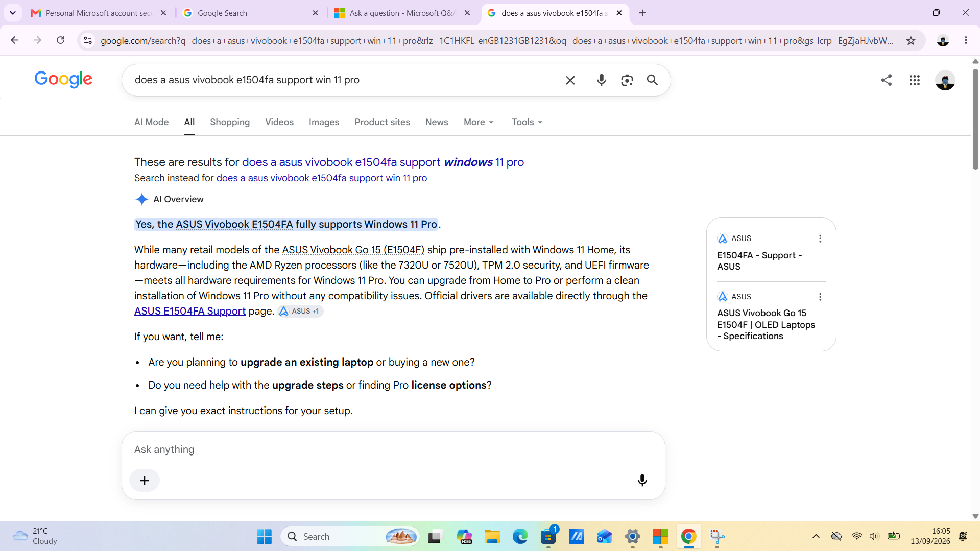The height and width of the screenshot is (551, 980).
Task: Open options for E1504FA Support source
Action: (820, 238)
